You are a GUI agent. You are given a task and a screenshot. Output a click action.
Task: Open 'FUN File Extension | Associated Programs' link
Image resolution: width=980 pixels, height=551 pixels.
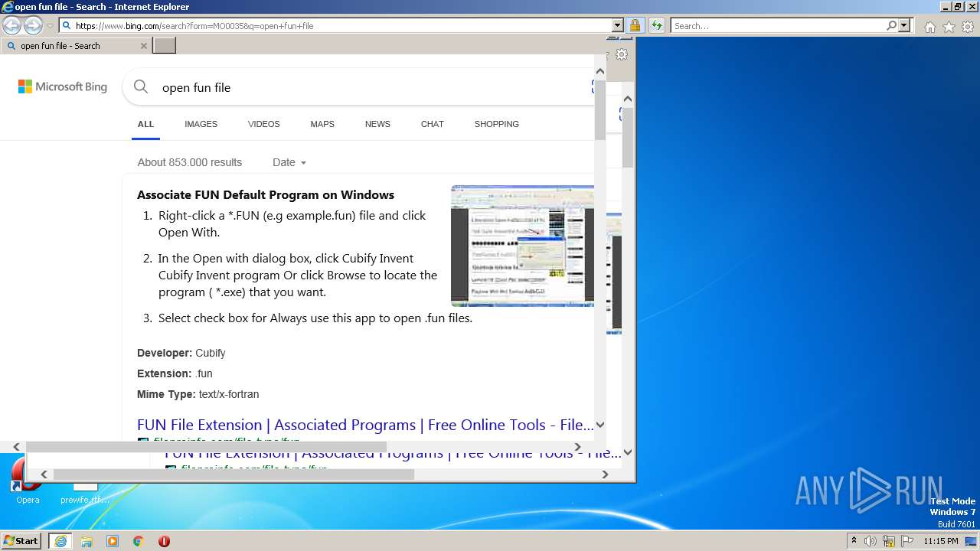point(365,425)
